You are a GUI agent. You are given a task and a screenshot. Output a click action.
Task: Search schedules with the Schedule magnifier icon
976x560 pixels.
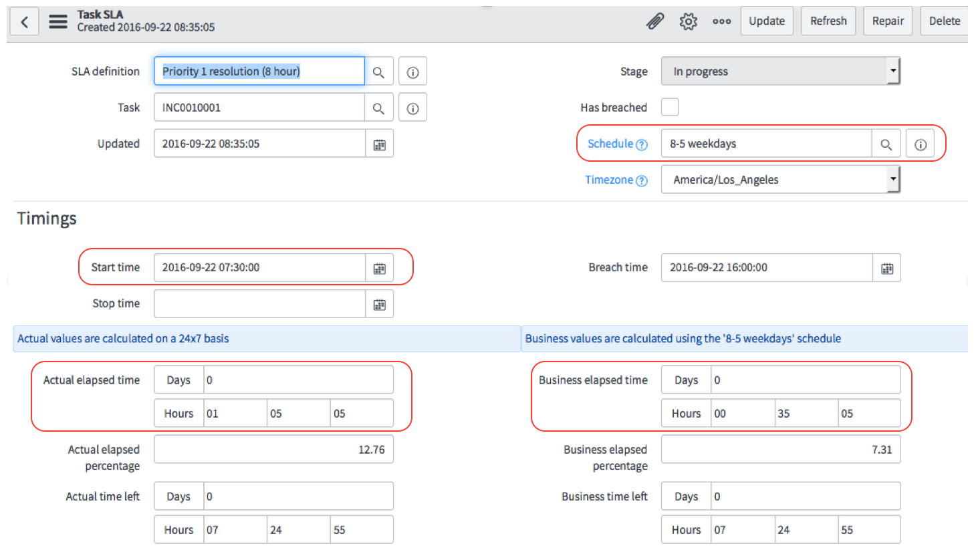tap(886, 144)
